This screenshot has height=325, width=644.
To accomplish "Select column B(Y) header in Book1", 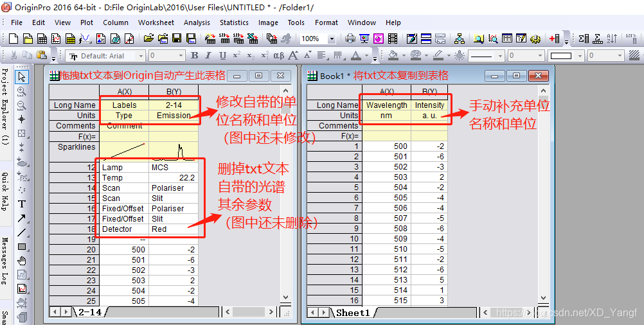I will (x=429, y=91).
